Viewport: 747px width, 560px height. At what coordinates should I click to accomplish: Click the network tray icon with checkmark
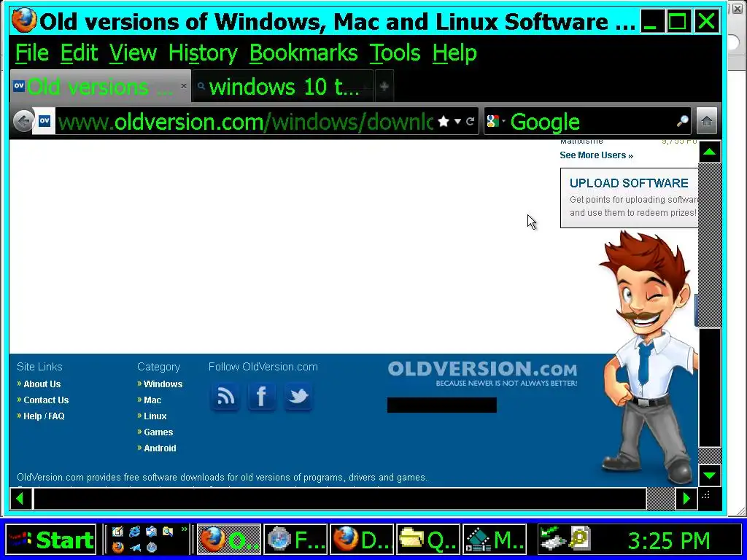(553, 538)
